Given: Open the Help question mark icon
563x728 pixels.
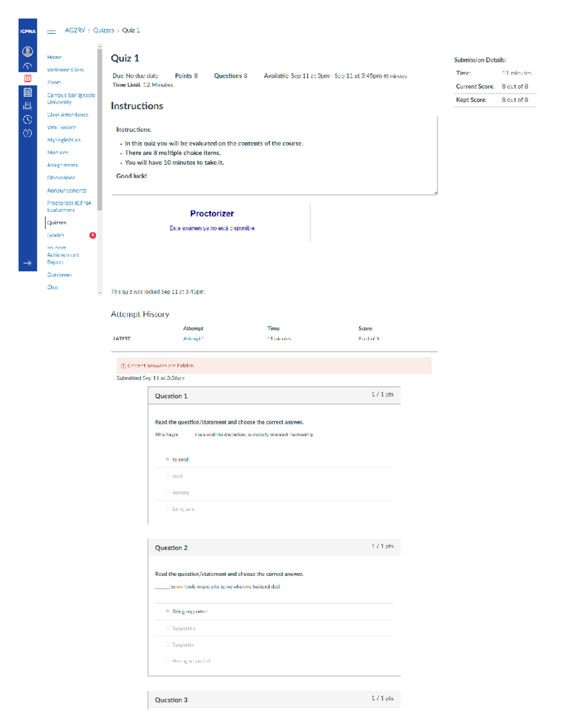Looking at the screenshot, I should pyautogui.click(x=27, y=132).
